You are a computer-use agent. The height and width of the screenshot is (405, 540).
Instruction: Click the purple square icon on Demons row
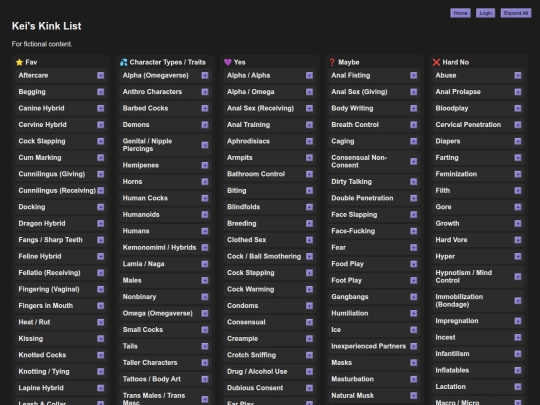coord(205,125)
